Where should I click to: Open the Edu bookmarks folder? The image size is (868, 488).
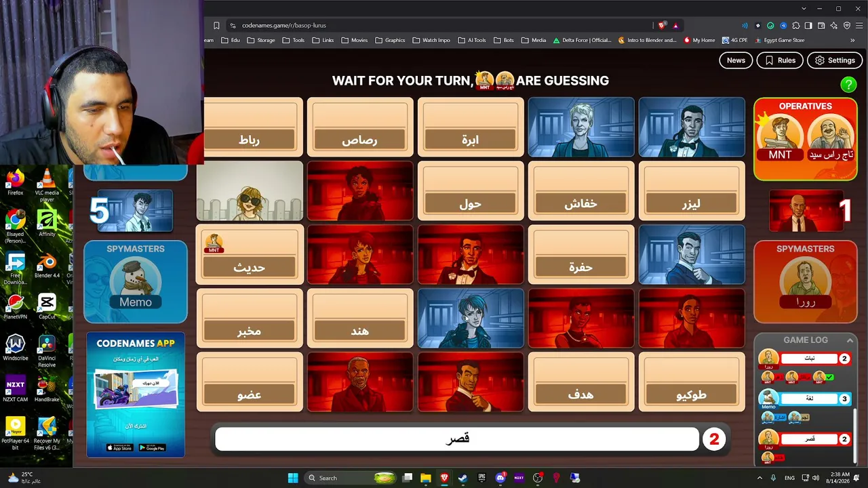(x=231, y=40)
